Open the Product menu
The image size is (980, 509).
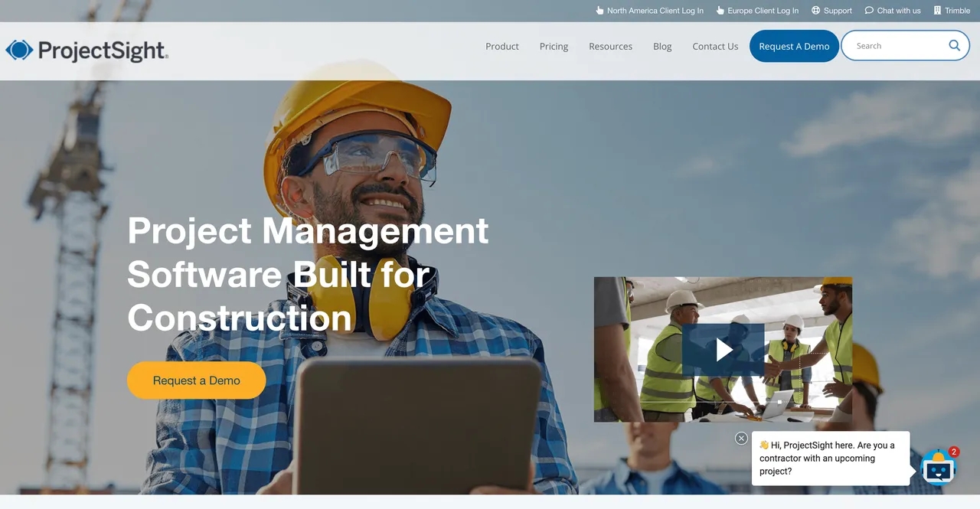[x=502, y=47]
